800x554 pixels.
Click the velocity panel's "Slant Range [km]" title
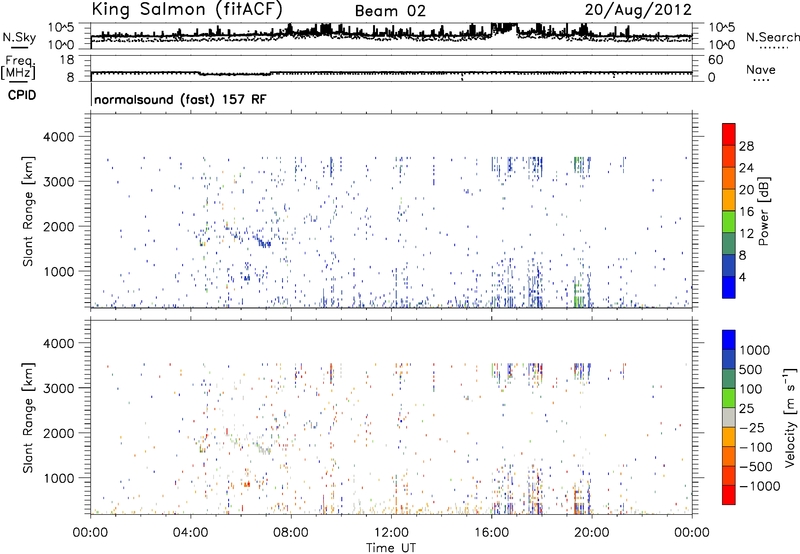28,418
